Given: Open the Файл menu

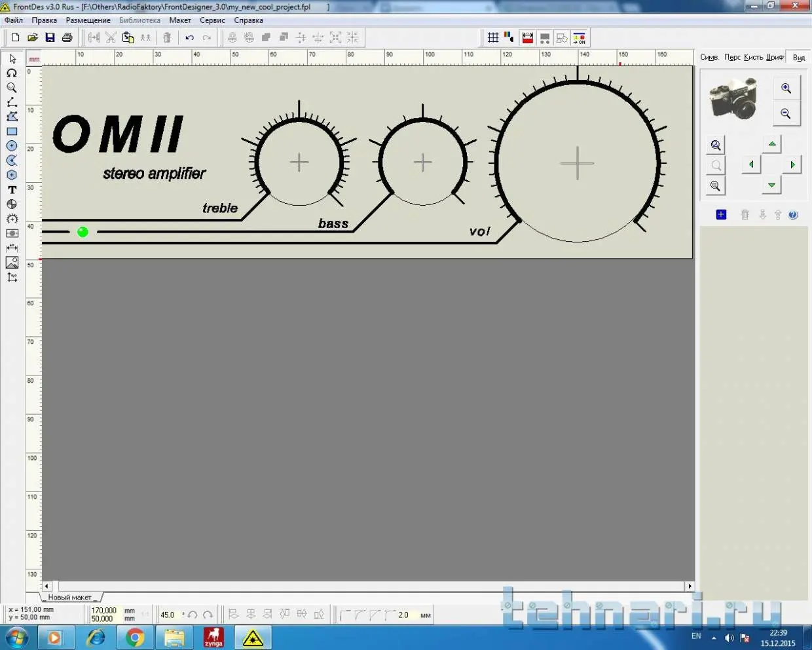Looking at the screenshot, I should coord(14,20).
